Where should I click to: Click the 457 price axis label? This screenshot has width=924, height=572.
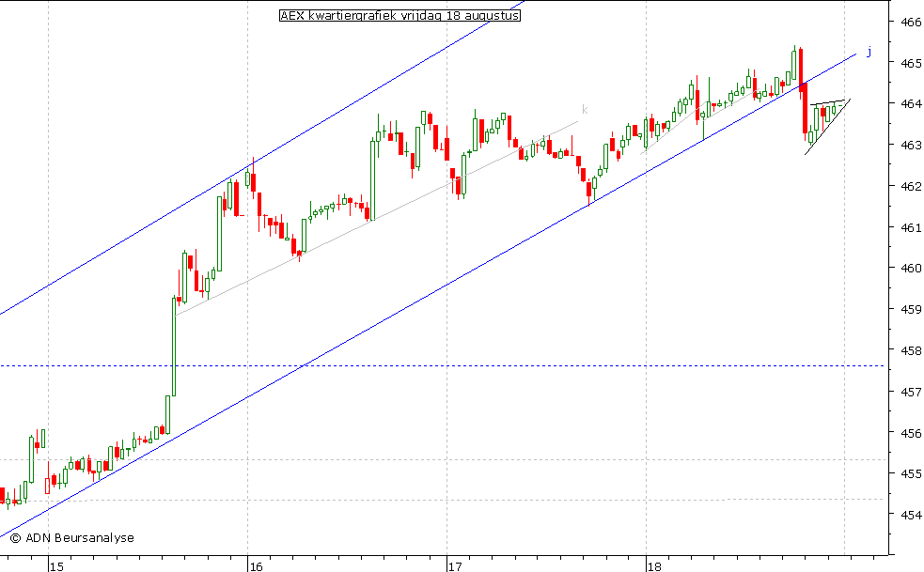click(911, 392)
